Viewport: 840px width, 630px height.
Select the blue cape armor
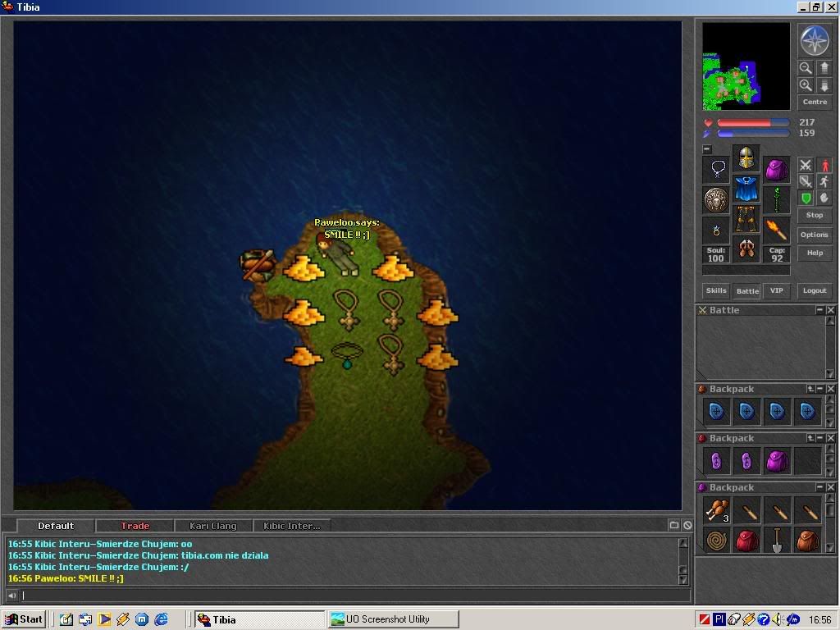pyautogui.click(x=746, y=189)
